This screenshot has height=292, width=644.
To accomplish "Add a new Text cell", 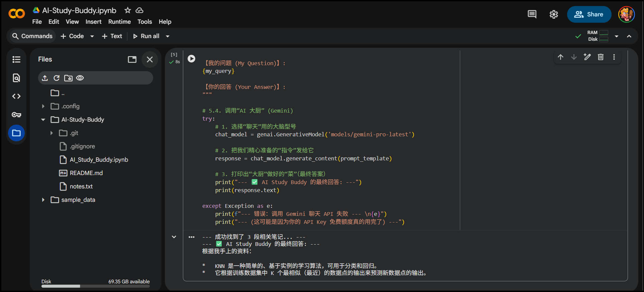I will tap(112, 36).
